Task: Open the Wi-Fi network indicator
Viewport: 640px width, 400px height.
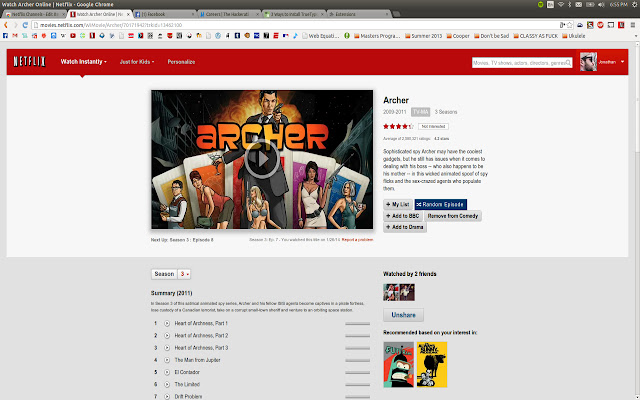Action: click(x=561, y=4)
